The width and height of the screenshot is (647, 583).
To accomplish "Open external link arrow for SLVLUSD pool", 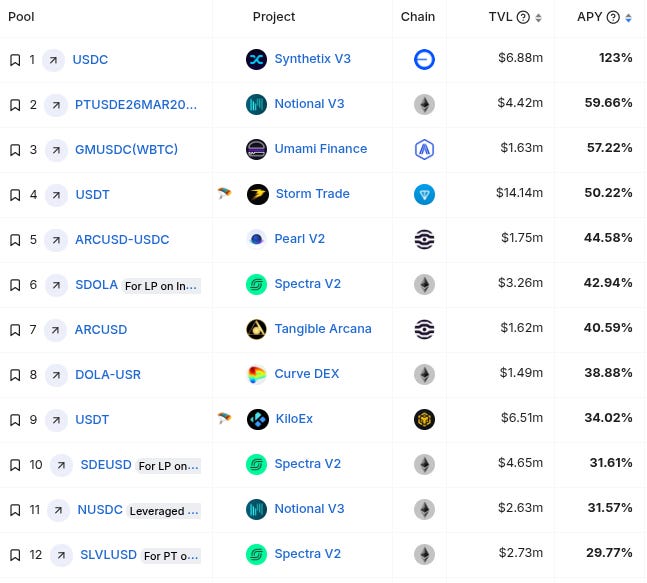I will coord(61,555).
